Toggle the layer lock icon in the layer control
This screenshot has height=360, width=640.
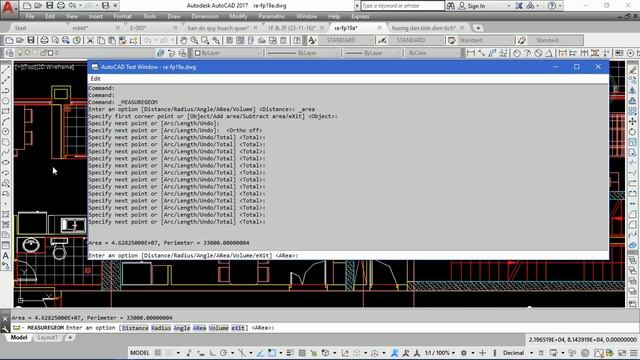coord(44,53)
